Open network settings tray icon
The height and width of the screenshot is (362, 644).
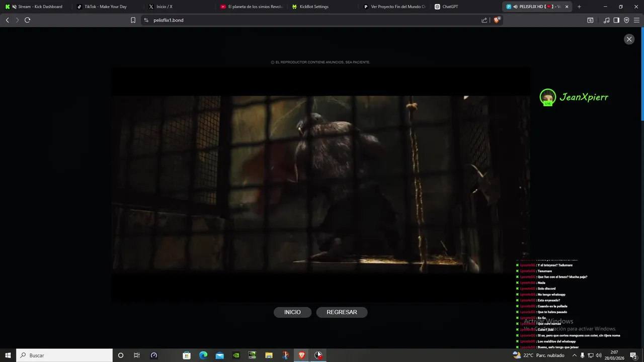tap(591, 355)
